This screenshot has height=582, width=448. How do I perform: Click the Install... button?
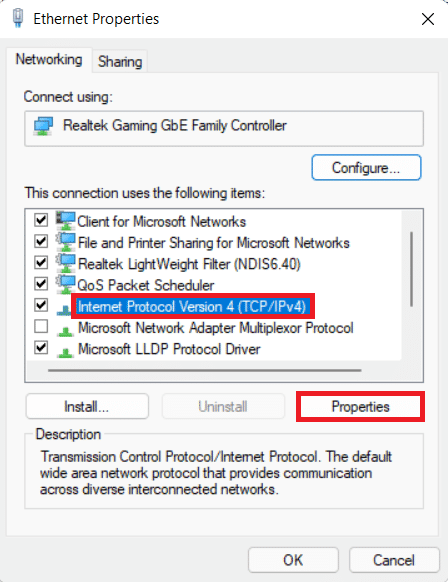87,406
